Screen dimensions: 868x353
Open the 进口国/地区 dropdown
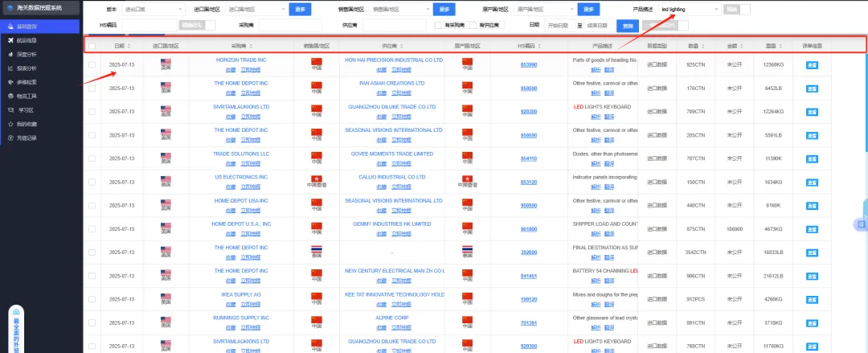coord(257,10)
